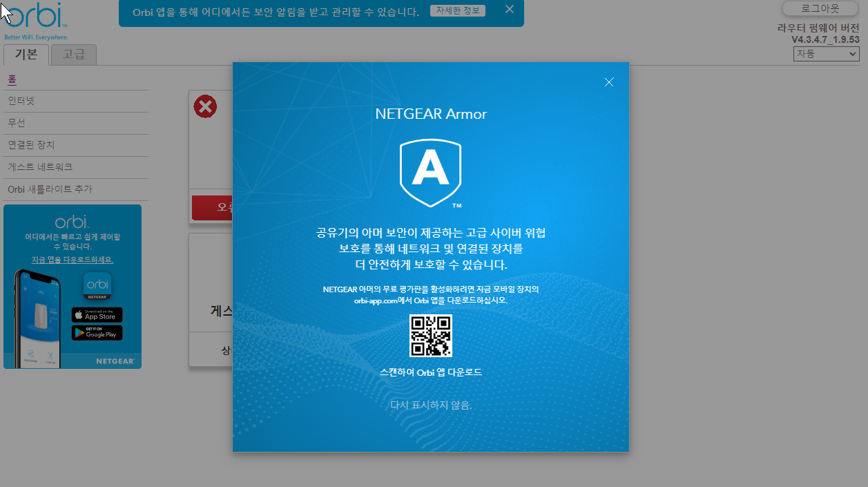Image resolution: width=868 pixels, height=487 pixels.
Task: Click the 로그아웃 button
Action: [820, 8]
